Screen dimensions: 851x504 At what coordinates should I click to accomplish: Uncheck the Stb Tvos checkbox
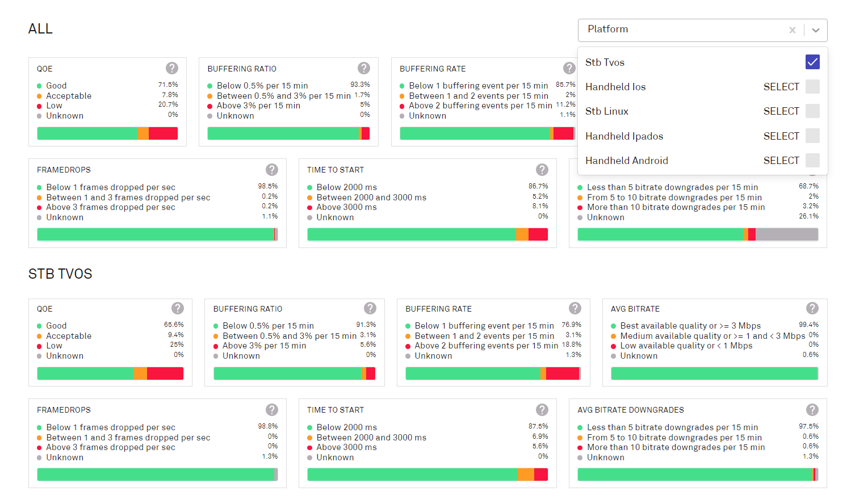[812, 62]
